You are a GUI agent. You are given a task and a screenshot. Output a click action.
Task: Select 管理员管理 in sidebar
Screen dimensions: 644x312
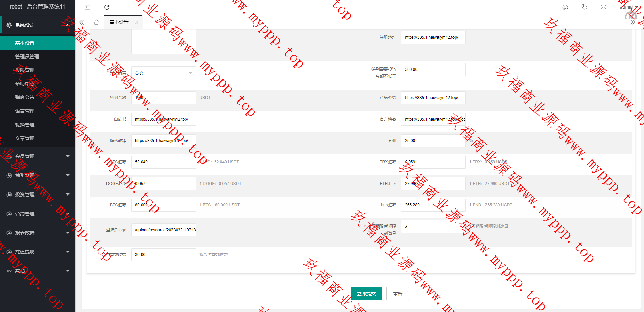27,57
